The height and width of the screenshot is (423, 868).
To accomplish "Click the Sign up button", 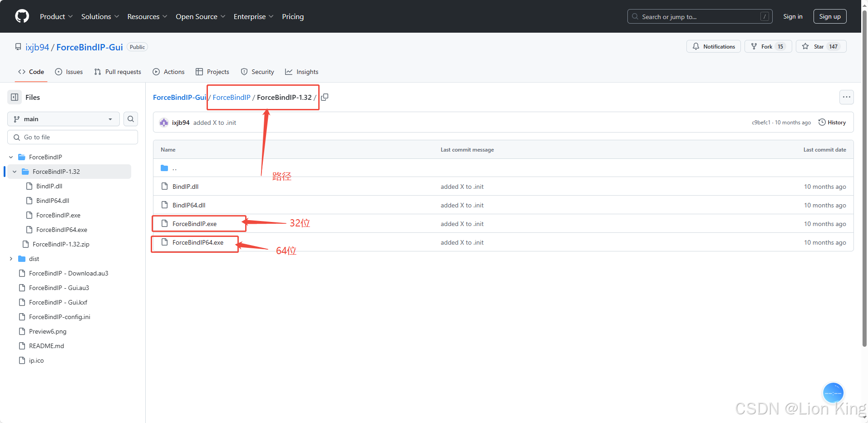I will coord(829,16).
